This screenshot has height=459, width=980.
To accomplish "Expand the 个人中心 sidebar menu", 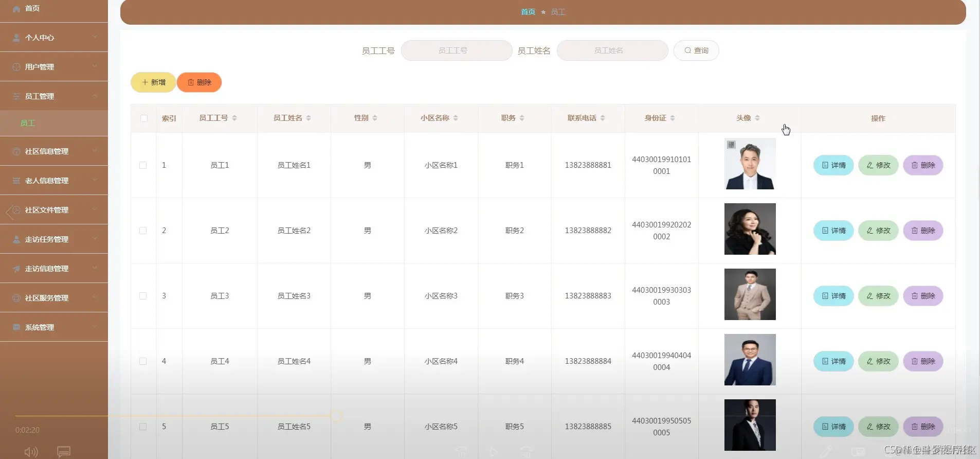I will coord(54,37).
